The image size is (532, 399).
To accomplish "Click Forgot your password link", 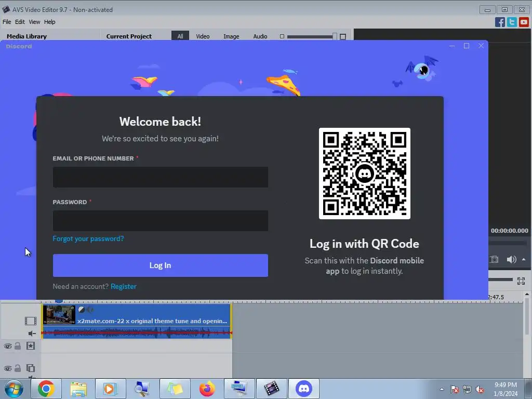I will pyautogui.click(x=88, y=238).
